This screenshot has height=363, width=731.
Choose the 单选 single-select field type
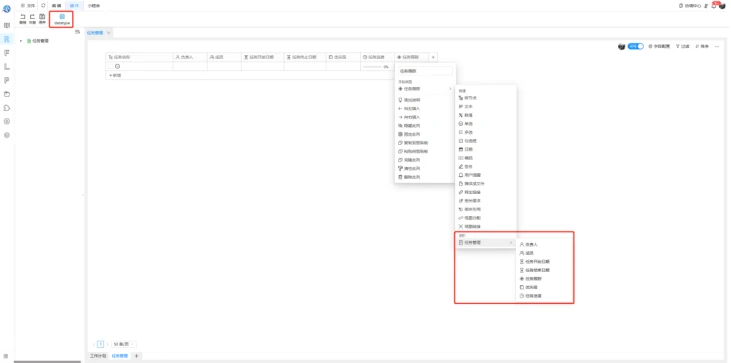465,123
